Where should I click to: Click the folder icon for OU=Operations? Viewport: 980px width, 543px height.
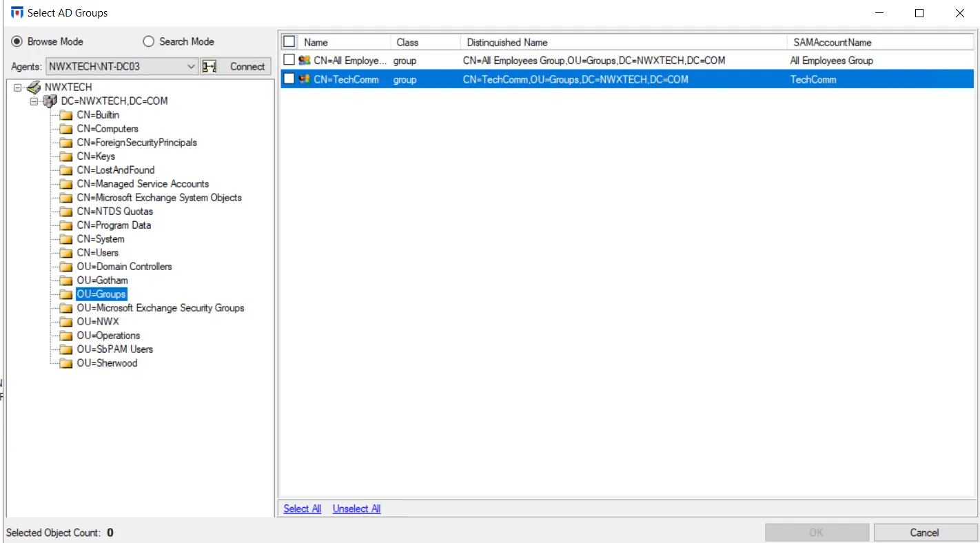coord(66,336)
